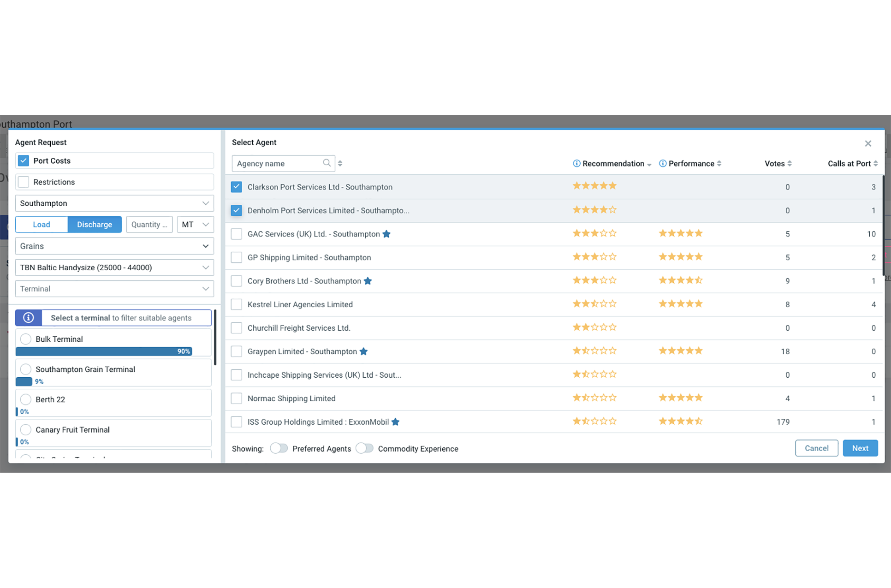Click Graypen Limited performance stars
Viewport: 891px width, 588px height.
681,350
